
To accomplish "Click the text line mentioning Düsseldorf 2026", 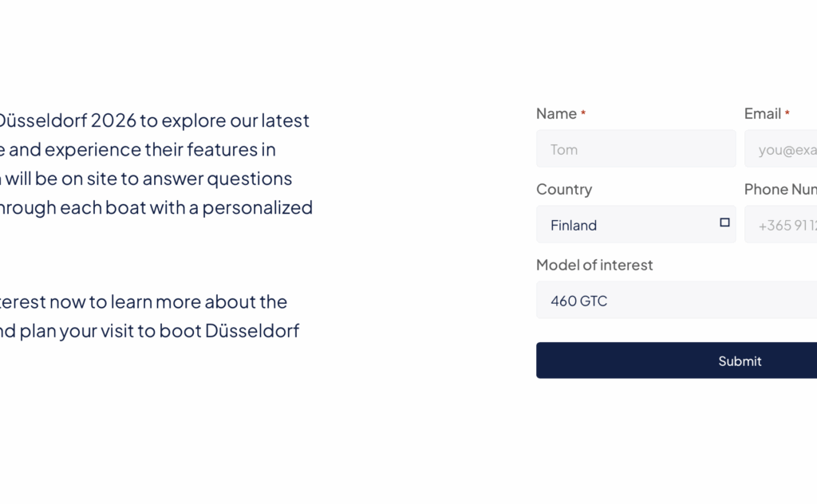I will [x=153, y=120].
